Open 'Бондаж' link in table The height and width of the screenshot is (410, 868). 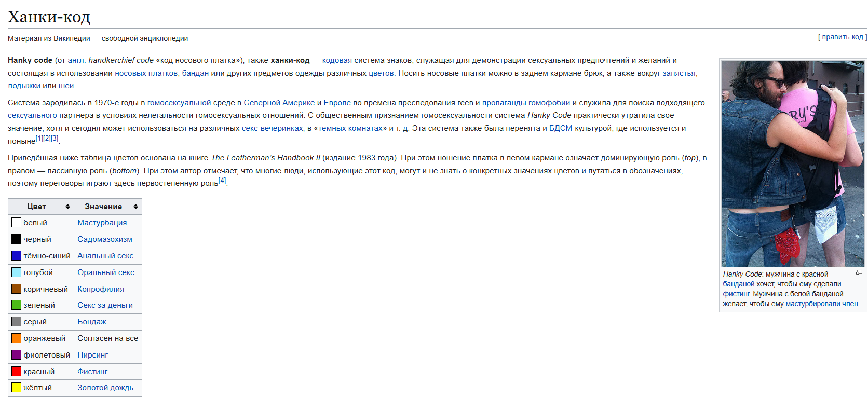(92, 322)
